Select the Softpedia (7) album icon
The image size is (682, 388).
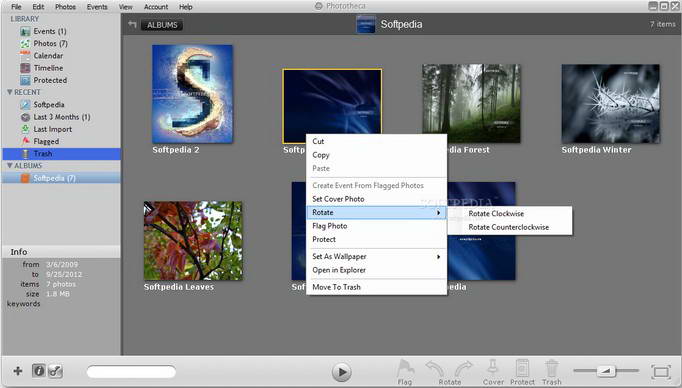pyautogui.click(x=25, y=178)
